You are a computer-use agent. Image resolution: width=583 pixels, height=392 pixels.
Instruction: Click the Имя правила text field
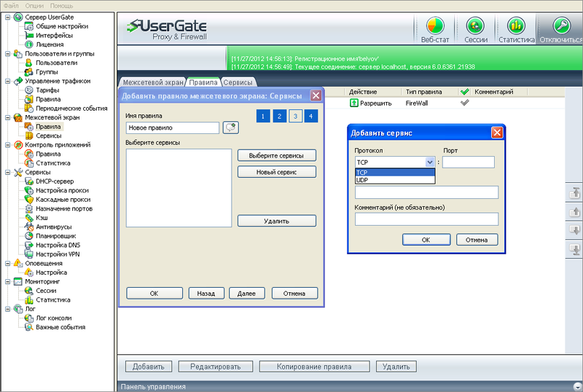173,128
